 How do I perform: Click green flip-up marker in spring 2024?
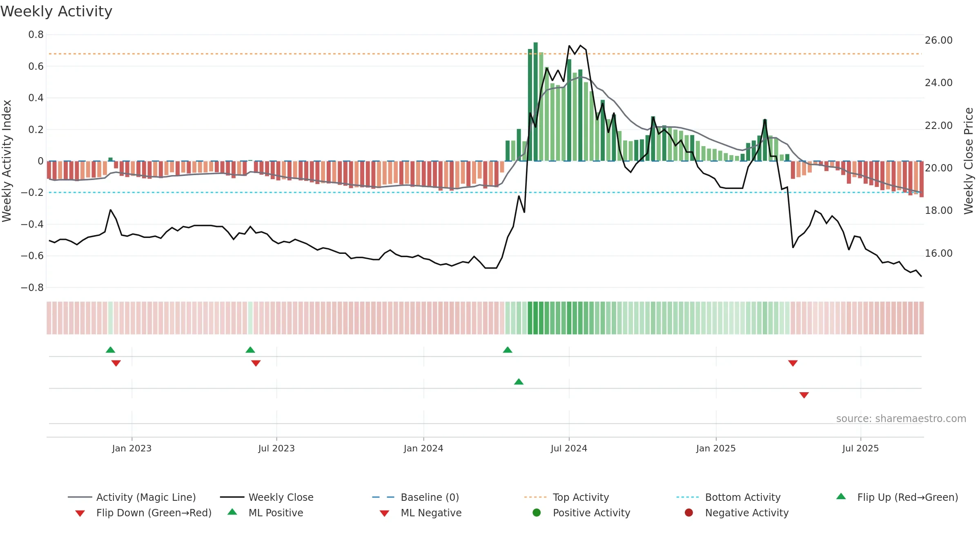coord(508,350)
